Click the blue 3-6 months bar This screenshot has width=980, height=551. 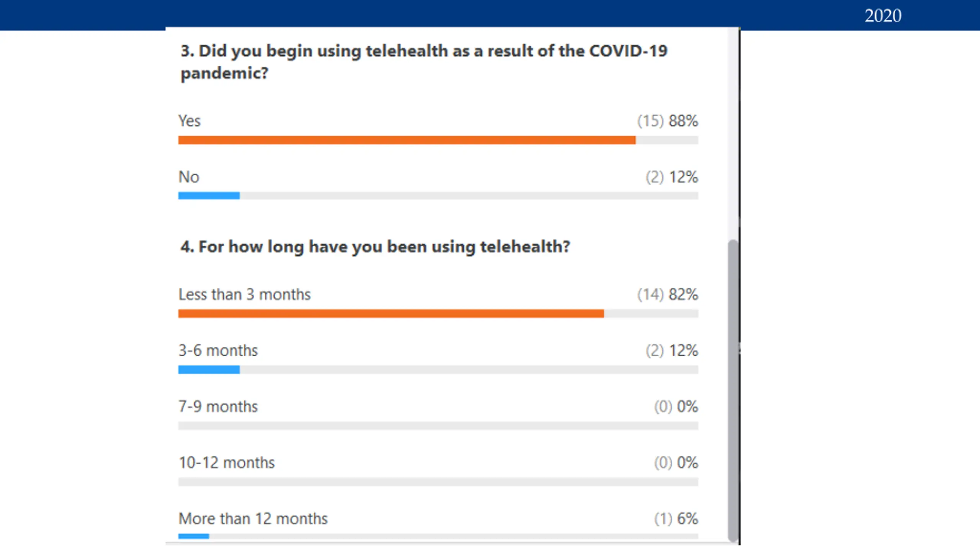[209, 370]
